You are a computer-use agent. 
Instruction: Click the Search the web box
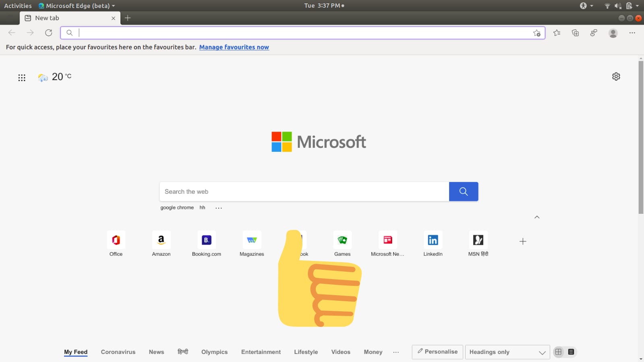(304, 192)
